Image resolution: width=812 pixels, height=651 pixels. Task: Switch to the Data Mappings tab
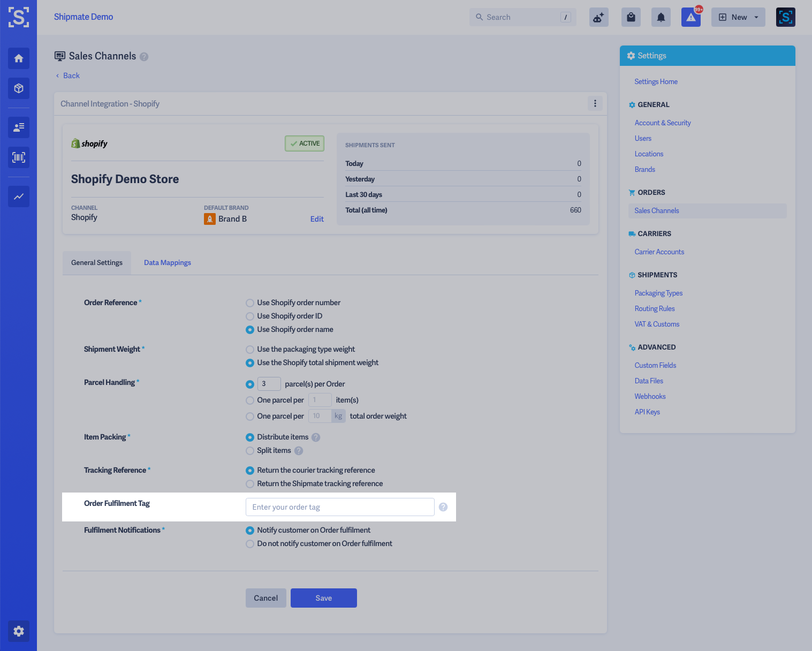(167, 262)
